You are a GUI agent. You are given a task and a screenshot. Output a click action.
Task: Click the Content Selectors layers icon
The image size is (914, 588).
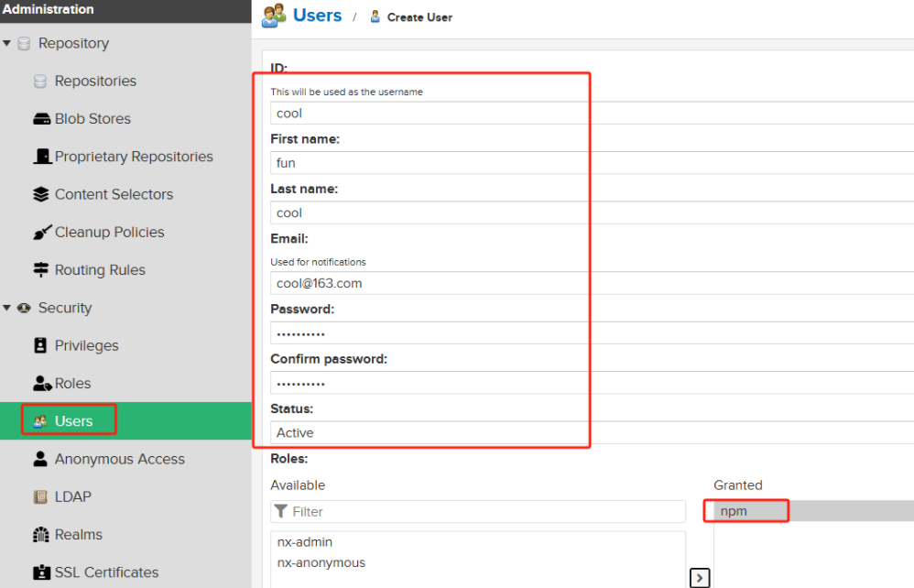point(41,194)
